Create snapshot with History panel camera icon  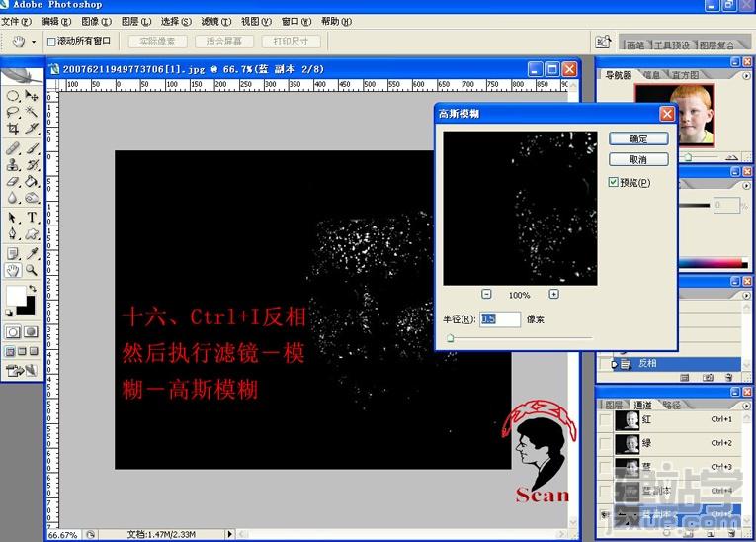(708, 378)
